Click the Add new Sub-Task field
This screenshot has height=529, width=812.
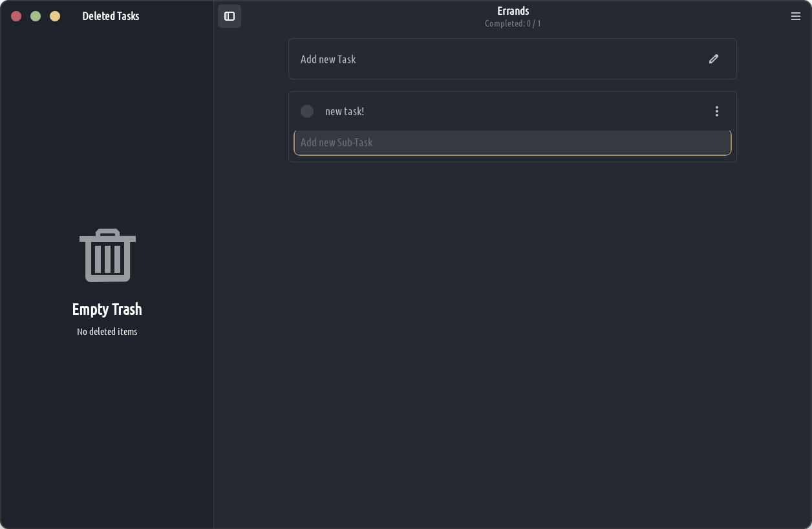pos(512,142)
